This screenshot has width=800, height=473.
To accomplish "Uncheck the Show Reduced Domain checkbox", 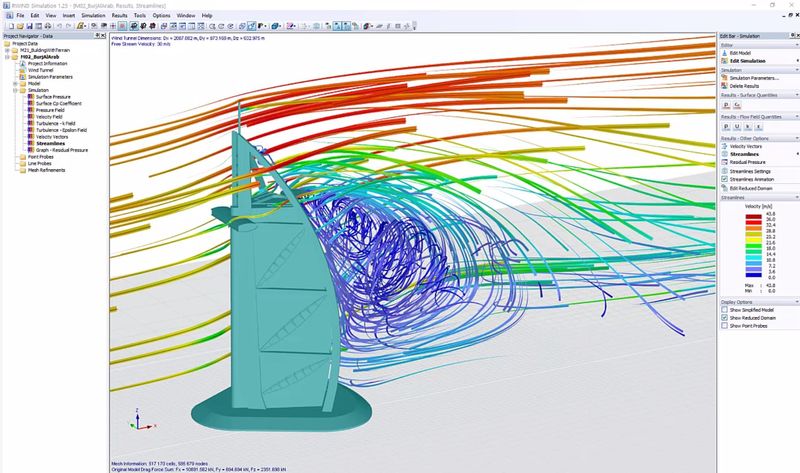I will [x=724, y=318].
